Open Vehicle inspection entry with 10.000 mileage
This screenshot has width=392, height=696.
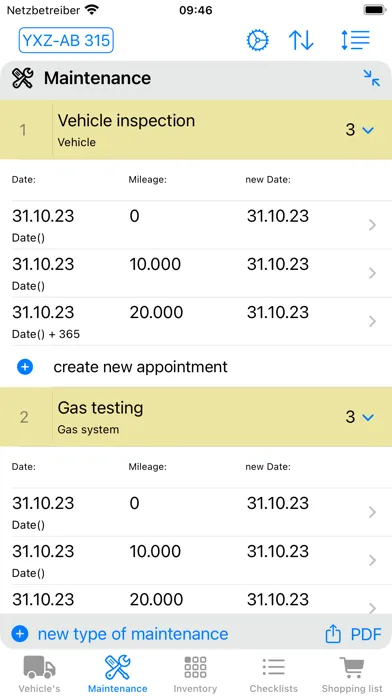[x=196, y=273]
